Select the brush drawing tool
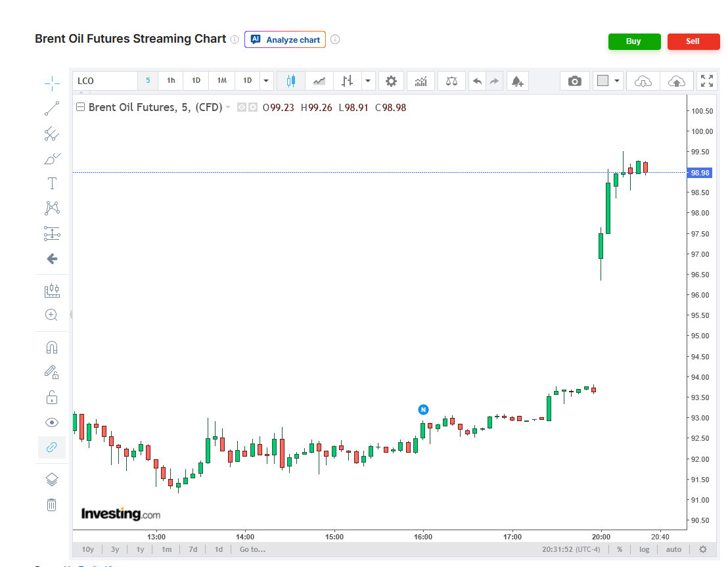 coord(52,159)
